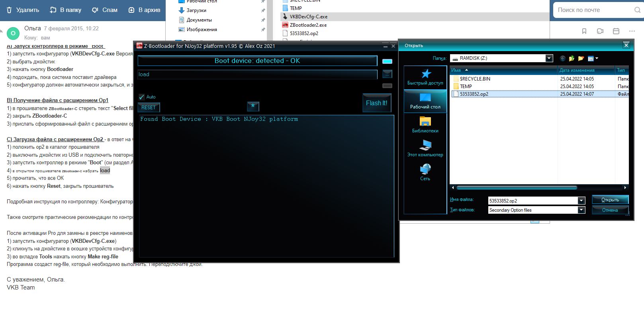Expand the Папка RAMDISK (Z:) dropdown
644x311 pixels.
tap(549, 58)
